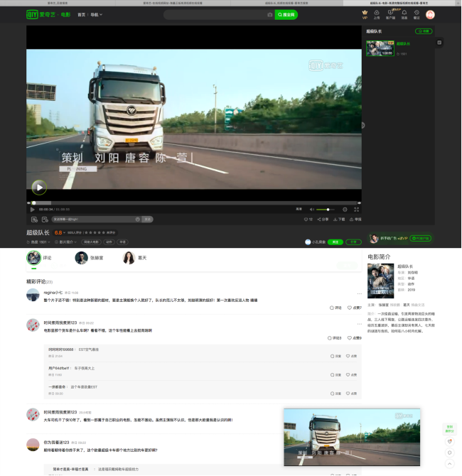This screenshot has width=462, height=476.
Task: Click the green follow (关注) button
Action: (x=335, y=242)
